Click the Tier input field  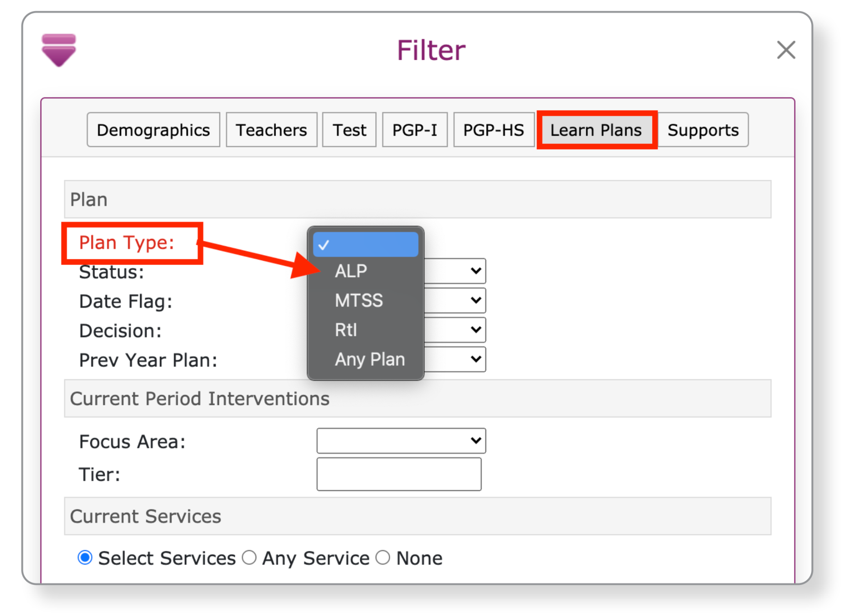coord(398,474)
